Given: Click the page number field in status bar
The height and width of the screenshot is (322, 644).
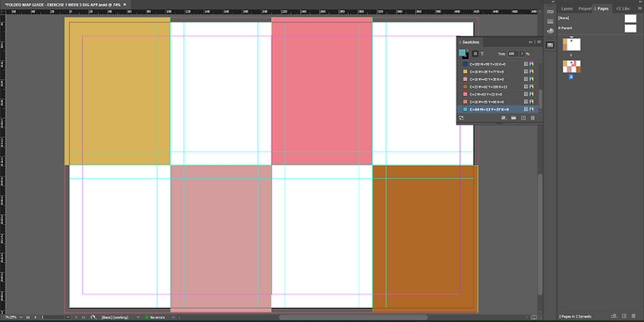Looking at the screenshot, I should click(x=52, y=317).
